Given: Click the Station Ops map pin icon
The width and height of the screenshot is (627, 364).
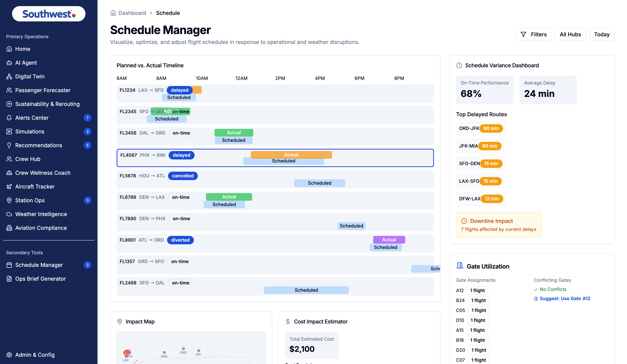Looking at the screenshot, I should coord(9,200).
